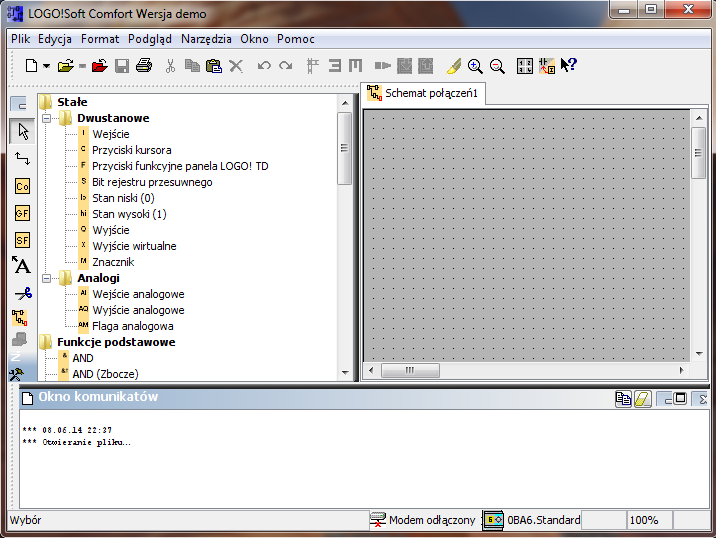
Task: Delete the selected object with X icon
Action: (236, 66)
